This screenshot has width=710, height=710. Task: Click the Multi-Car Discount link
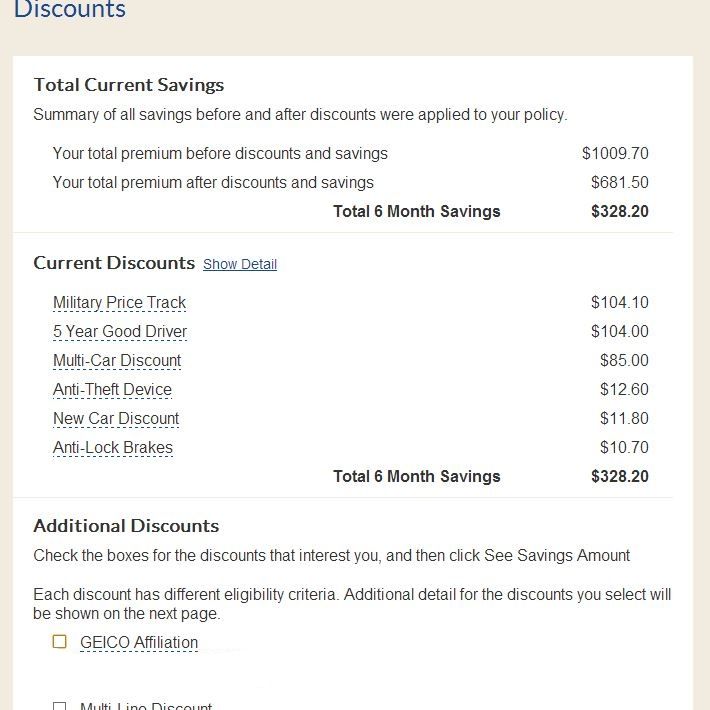117,361
